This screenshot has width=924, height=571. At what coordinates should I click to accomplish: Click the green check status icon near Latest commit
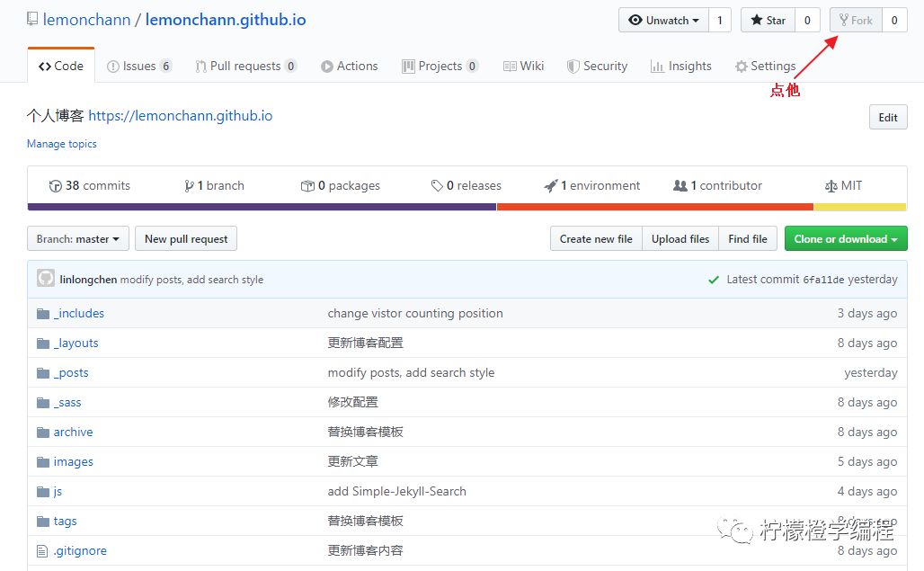tap(714, 280)
